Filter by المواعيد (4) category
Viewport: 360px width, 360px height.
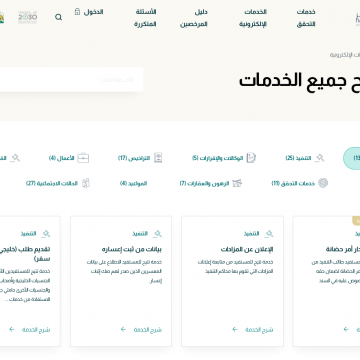[133, 183]
